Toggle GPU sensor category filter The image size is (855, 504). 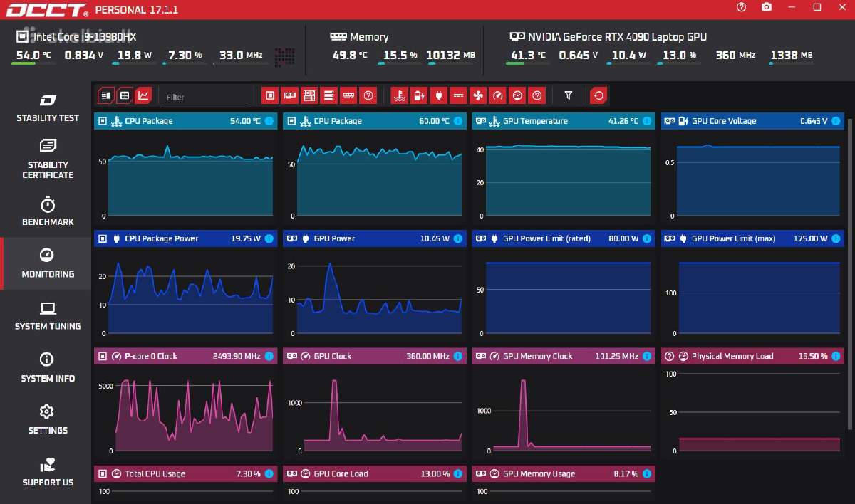pos(289,95)
